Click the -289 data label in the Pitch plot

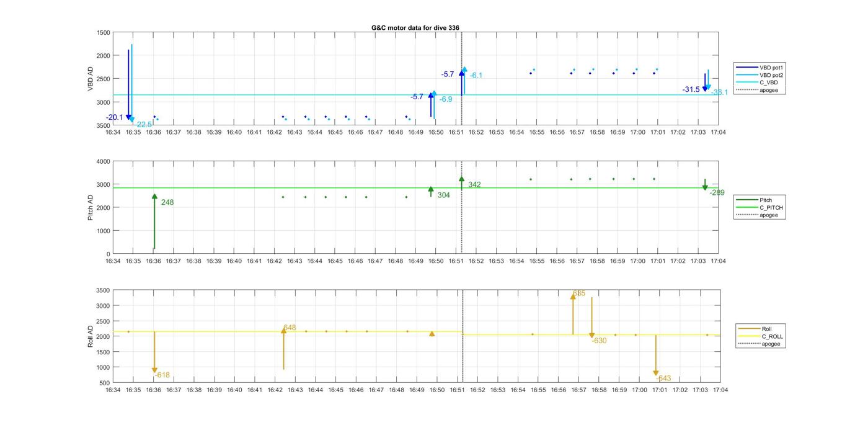(x=717, y=193)
